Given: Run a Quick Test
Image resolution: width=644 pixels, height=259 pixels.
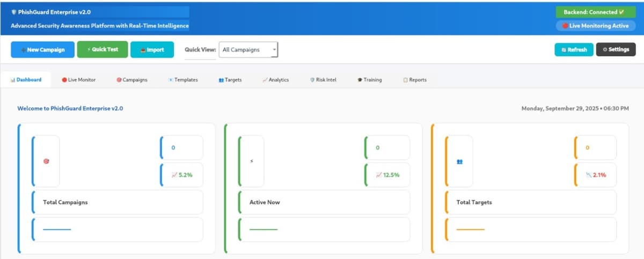Looking at the screenshot, I should pyautogui.click(x=103, y=49).
